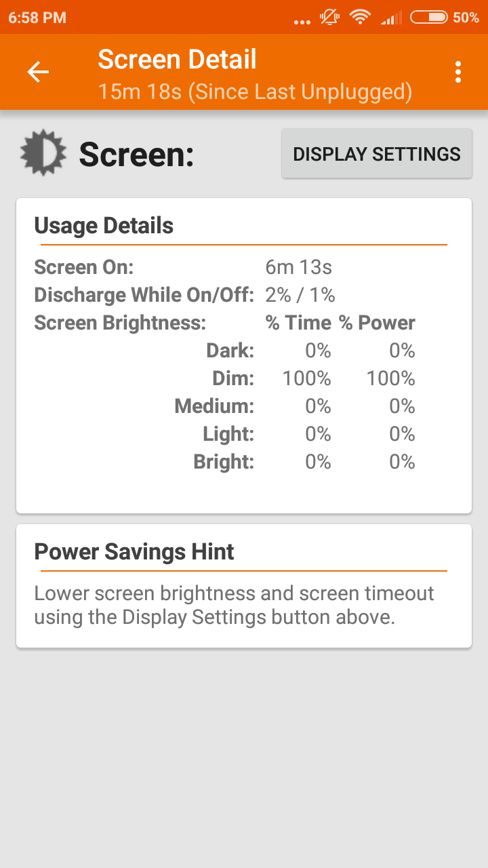The width and height of the screenshot is (488, 868).
Task: Open Display Settings button
Action: (x=377, y=154)
